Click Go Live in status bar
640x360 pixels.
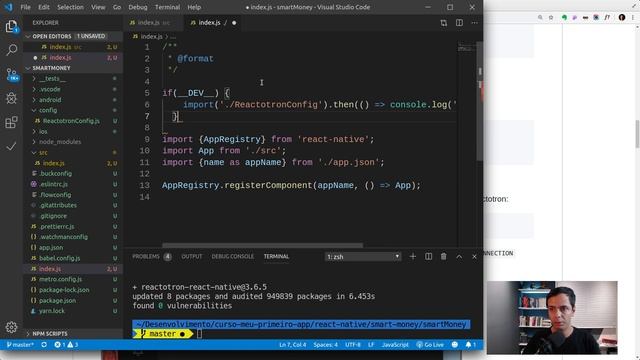(430, 345)
